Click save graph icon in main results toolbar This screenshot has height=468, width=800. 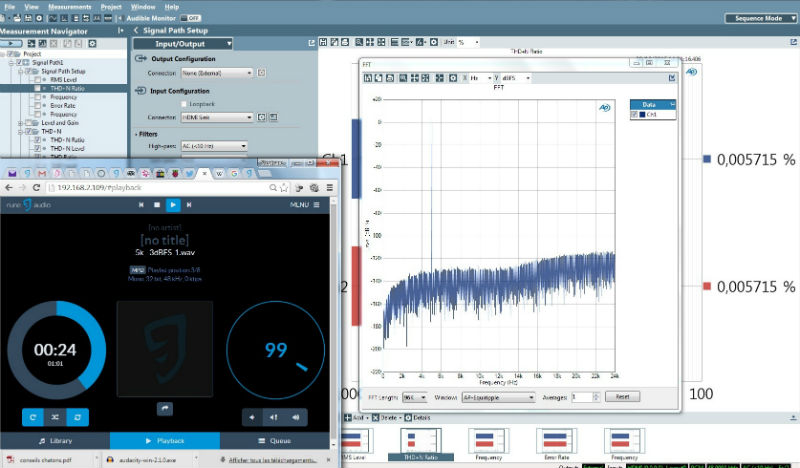[323, 42]
